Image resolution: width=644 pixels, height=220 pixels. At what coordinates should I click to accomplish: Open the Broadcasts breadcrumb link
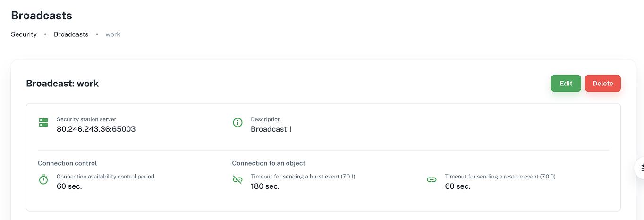click(71, 34)
